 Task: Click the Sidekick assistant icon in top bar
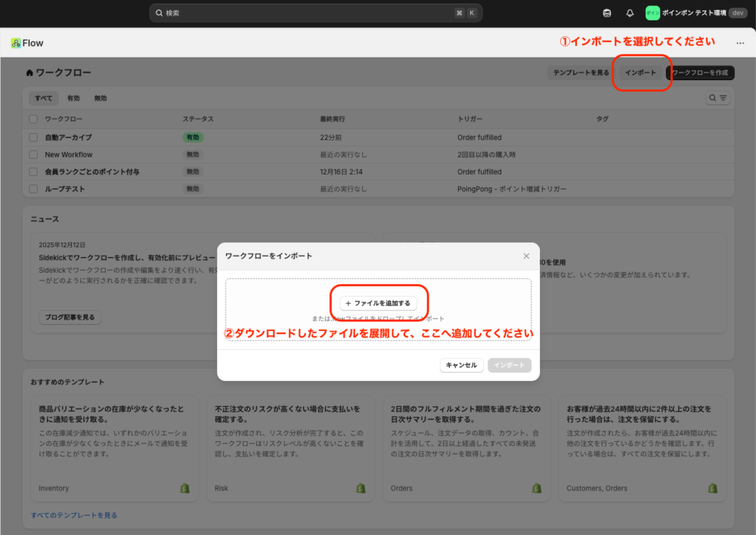pos(607,13)
